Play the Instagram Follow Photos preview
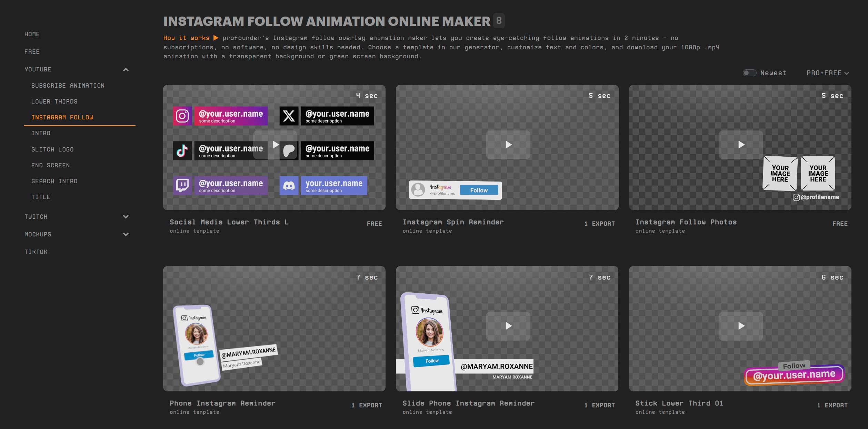The width and height of the screenshot is (868, 429). pyautogui.click(x=741, y=145)
